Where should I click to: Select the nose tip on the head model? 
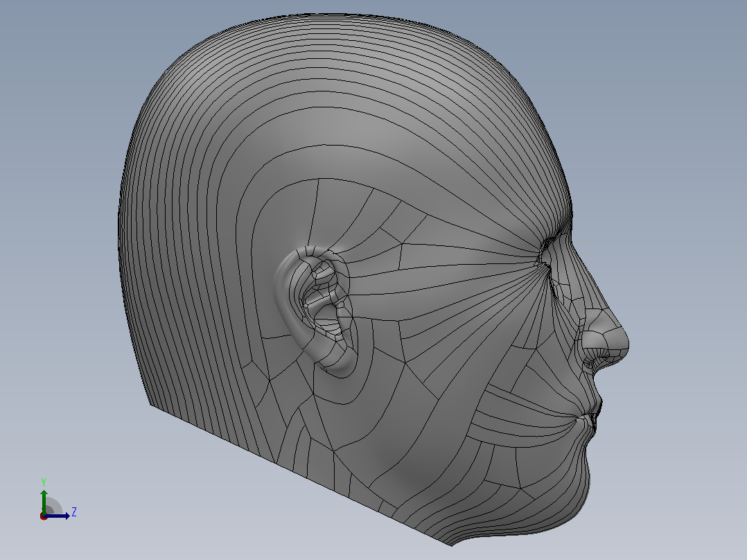(618, 341)
